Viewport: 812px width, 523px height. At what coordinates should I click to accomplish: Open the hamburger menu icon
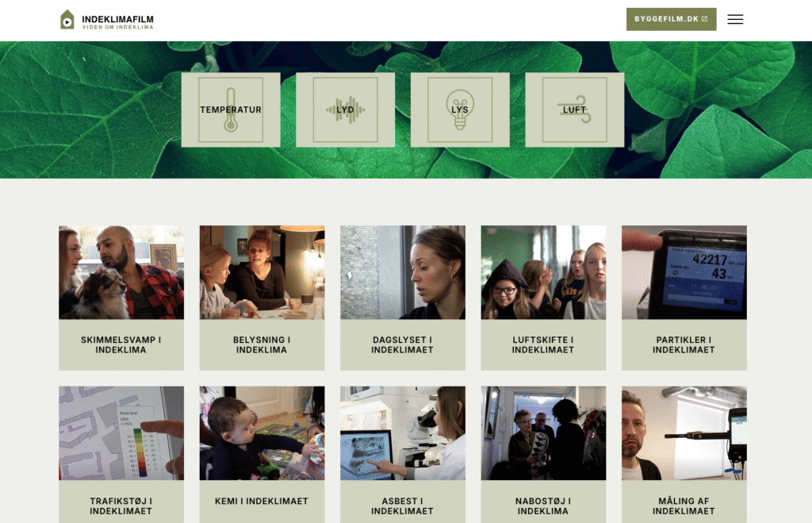click(735, 20)
